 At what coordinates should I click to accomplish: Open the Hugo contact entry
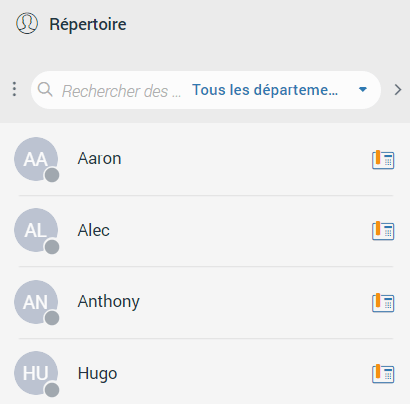pos(206,373)
